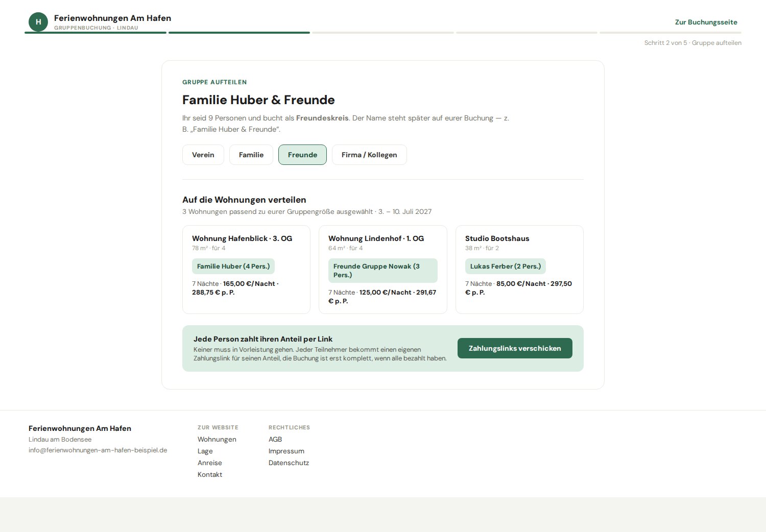
Task: Open the Impressum footer link
Action: [286, 451]
